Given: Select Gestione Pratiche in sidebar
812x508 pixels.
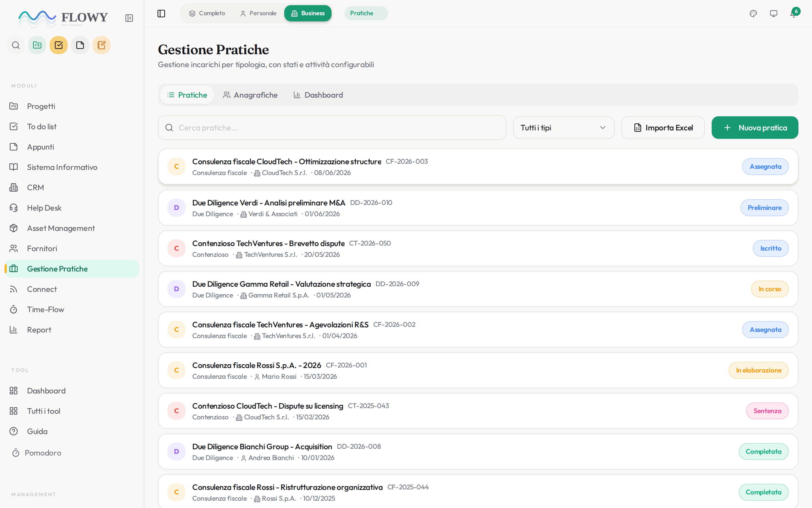Looking at the screenshot, I should point(72,269).
